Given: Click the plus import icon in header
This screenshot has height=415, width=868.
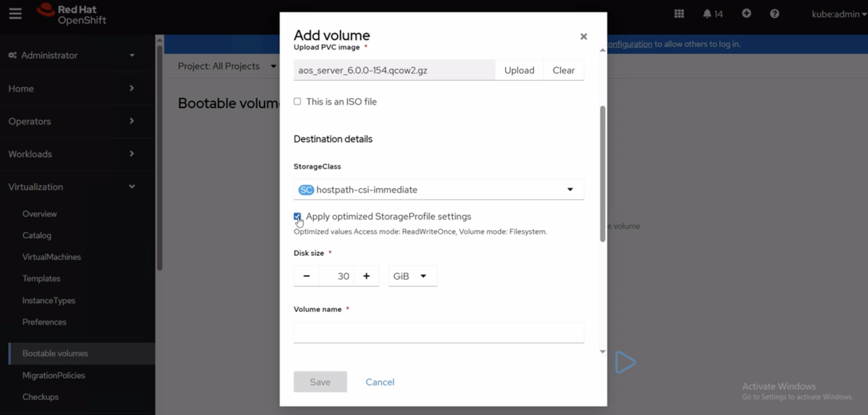Looking at the screenshot, I should click(746, 13).
